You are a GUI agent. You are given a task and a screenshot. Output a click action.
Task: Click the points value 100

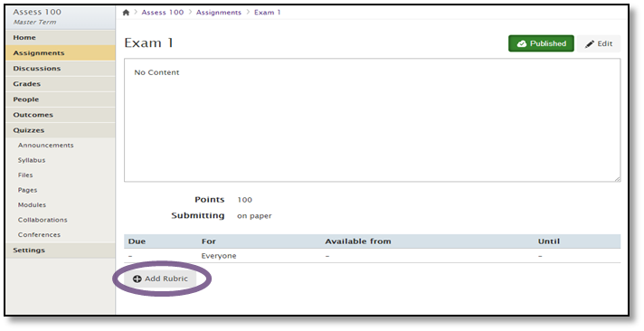[245, 200]
